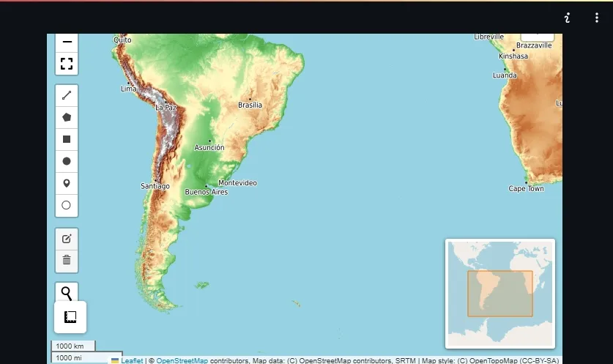This screenshot has height=364, width=613.
Task: Click the Buenos Aires city label
Action: tap(206, 192)
